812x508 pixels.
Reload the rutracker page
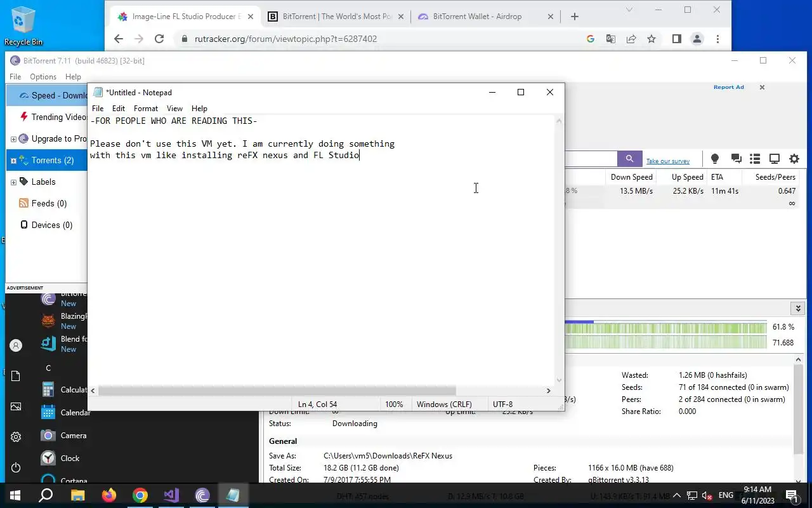(159, 39)
